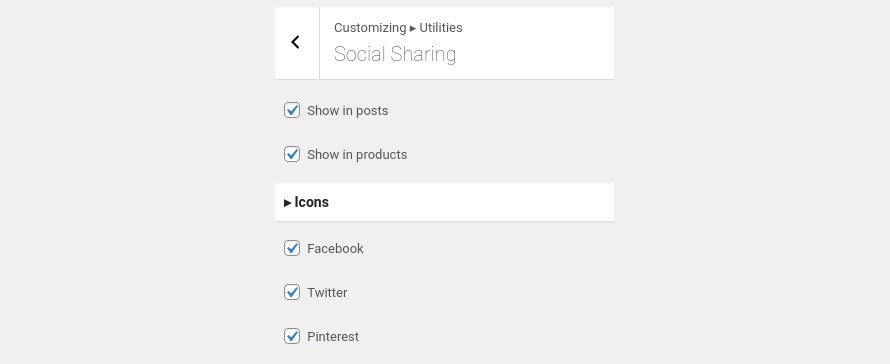This screenshot has width=890, height=364.
Task: Click the Twitter label text
Action: point(327,292)
